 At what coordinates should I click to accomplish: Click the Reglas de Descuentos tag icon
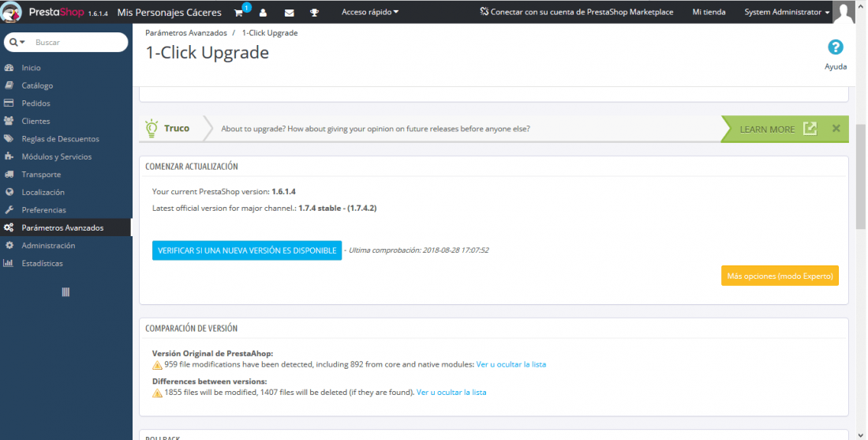[x=9, y=138]
